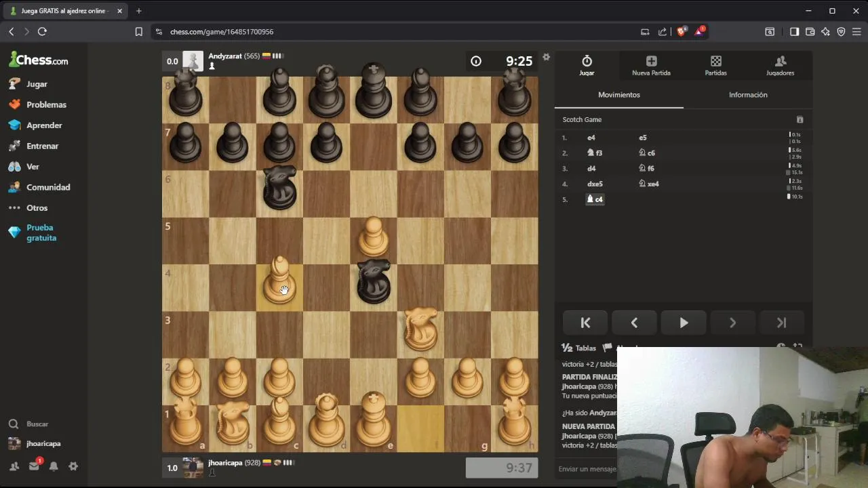This screenshot has height=488, width=868.
Task: Click the chess.com address bar URL
Action: [222, 32]
